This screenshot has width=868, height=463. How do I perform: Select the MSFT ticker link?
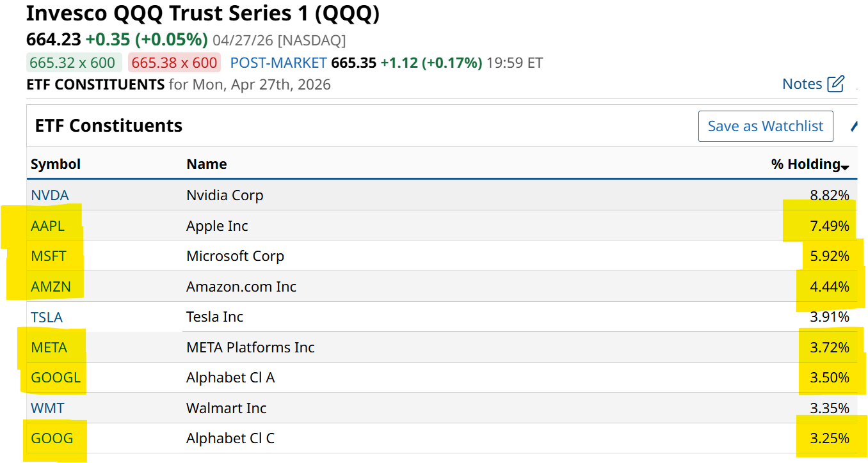click(48, 256)
